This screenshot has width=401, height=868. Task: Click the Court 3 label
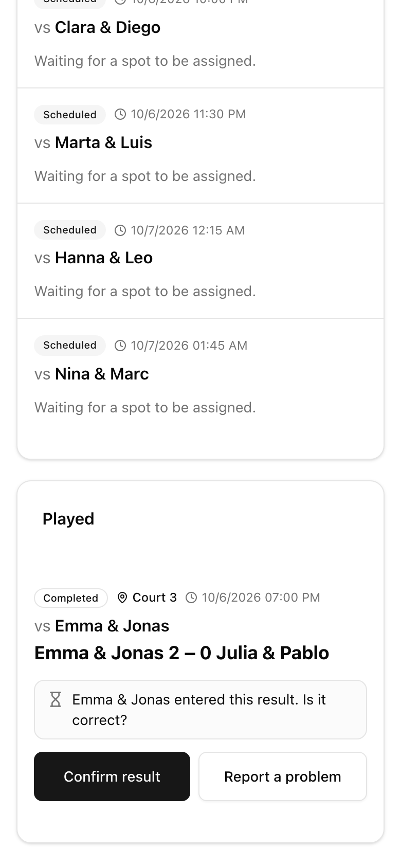(155, 598)
